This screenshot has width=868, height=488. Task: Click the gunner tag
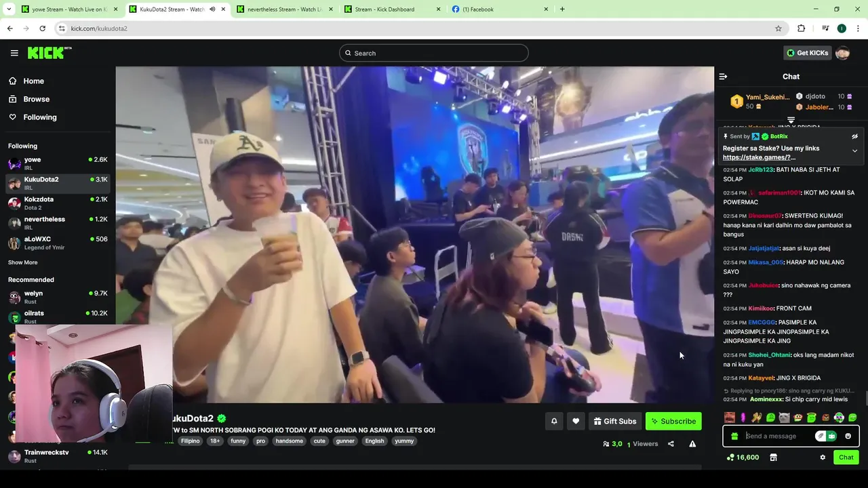click(x=345, y=441)
